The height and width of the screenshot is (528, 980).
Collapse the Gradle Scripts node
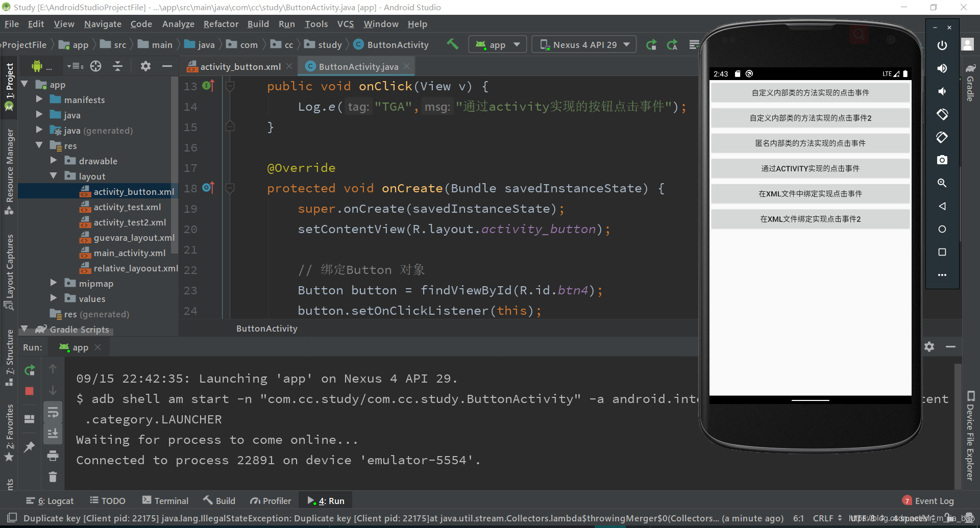(x=24, y=329)
